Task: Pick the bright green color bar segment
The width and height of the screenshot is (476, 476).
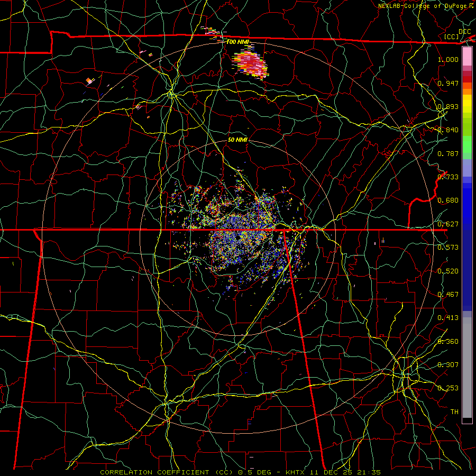Action: point(467,144)
